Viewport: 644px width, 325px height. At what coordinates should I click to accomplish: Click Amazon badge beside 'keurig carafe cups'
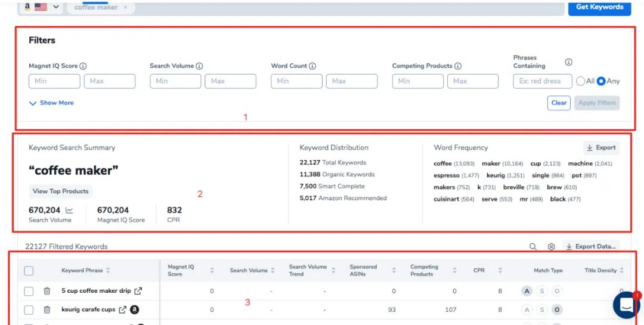[x=135, y=309]
